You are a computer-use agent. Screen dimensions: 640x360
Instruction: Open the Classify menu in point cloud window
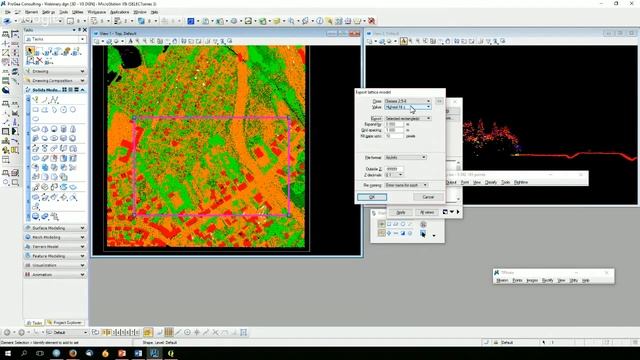(491, 182)
